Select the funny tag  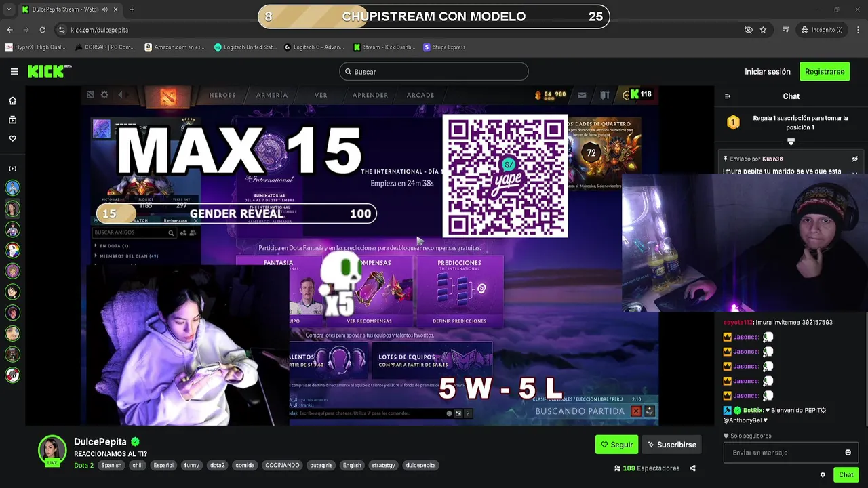point(192,466)
